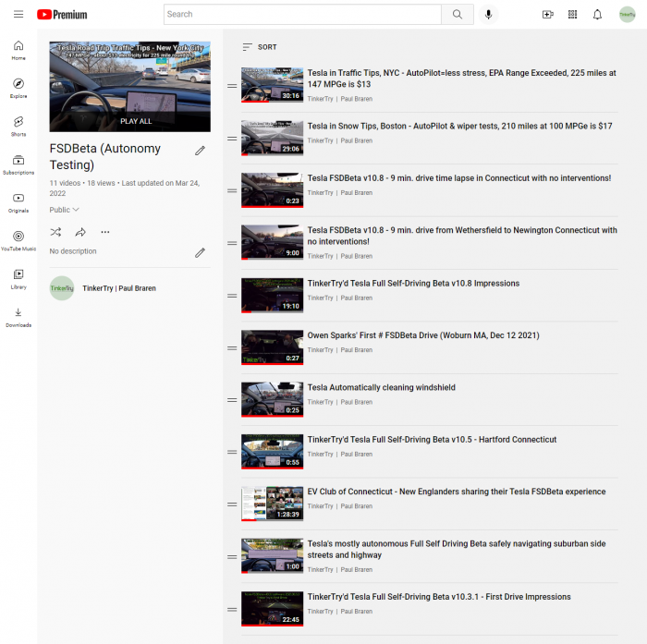The width and height of the screenshot is (647, 644).
Task: Start voice search with the microphone
Action: point(489,15)
